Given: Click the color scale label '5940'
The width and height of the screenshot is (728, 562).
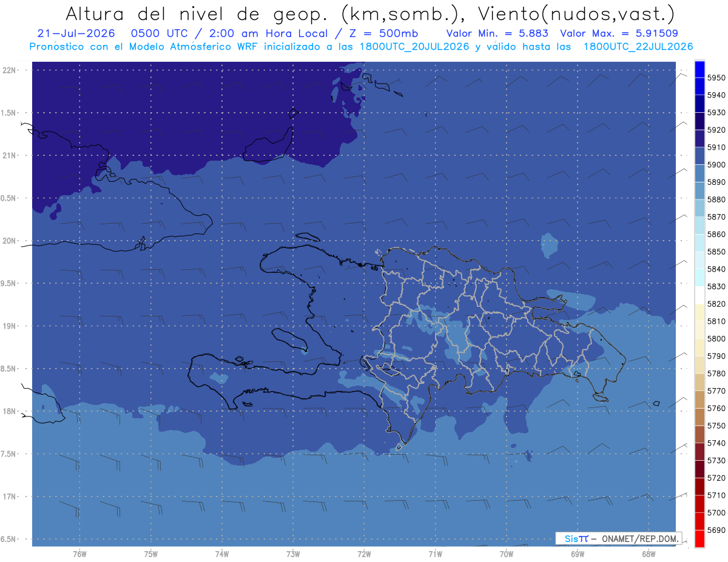Looking at the screenshot, I should (x=716, y=95).
